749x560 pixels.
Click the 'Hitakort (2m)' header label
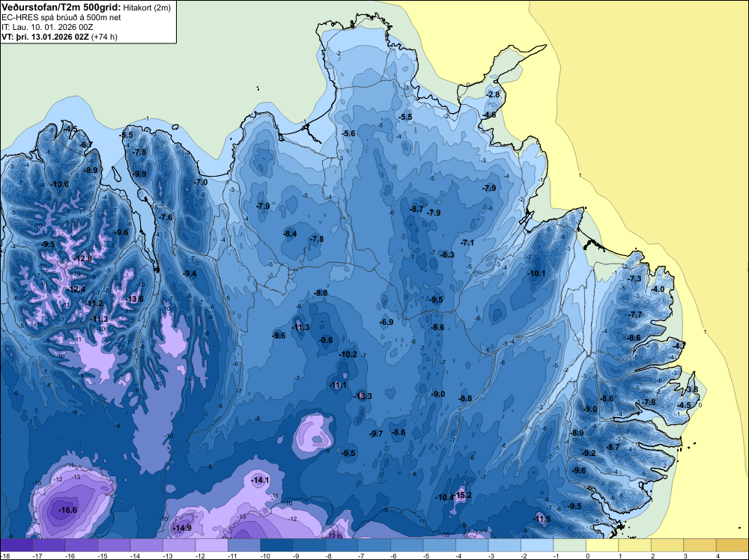[x=145, y=7]
